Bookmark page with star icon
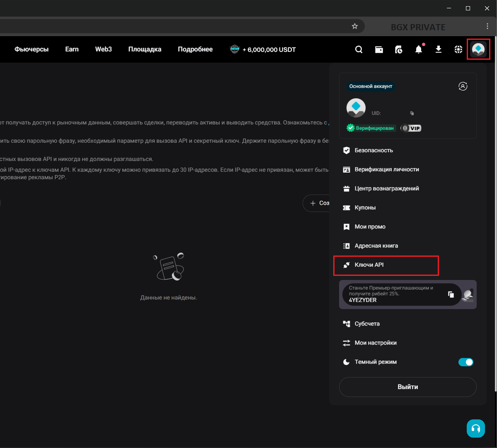This screenshot has width=497, height=448. pyautogui.click(x=355, y=26)
